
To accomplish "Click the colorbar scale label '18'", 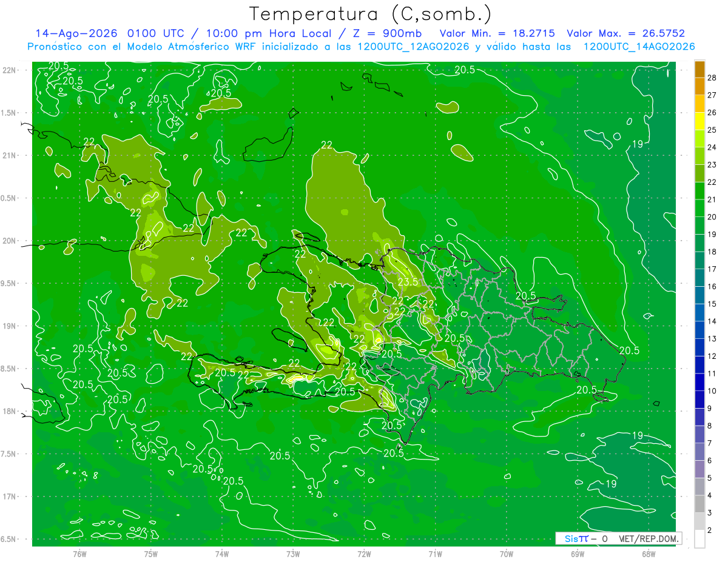I will [712, 252].
